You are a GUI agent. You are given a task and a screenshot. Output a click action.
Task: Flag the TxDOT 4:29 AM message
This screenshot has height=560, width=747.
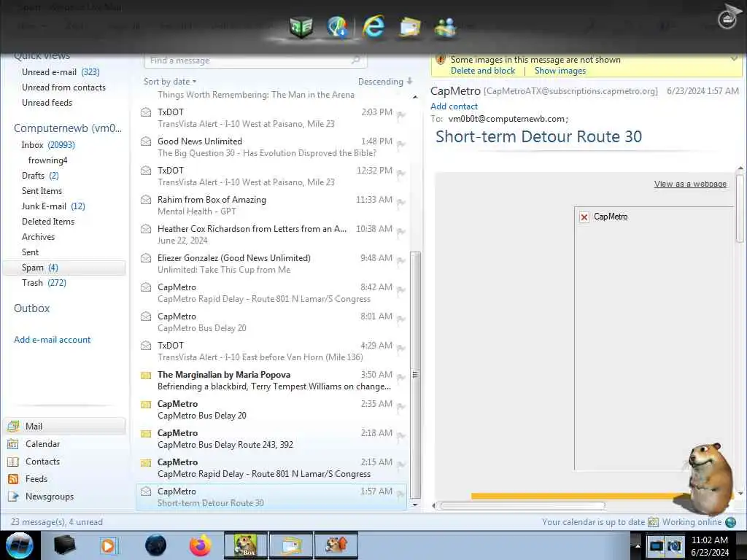(x=401, y=349)
